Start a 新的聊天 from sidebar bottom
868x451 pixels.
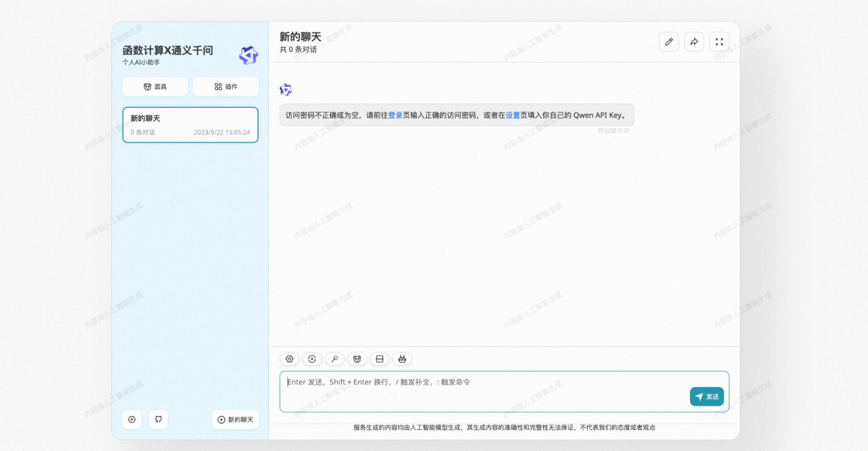point(235,419)
